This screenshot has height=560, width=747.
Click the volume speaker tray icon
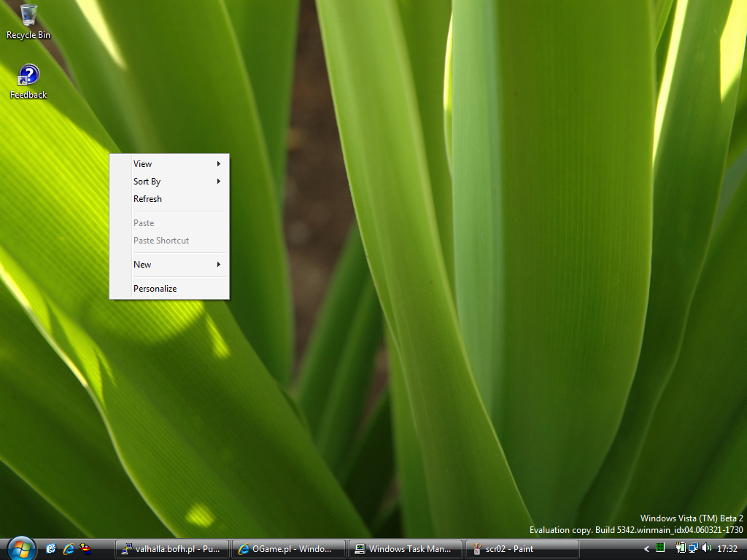[x=705, y=548]
